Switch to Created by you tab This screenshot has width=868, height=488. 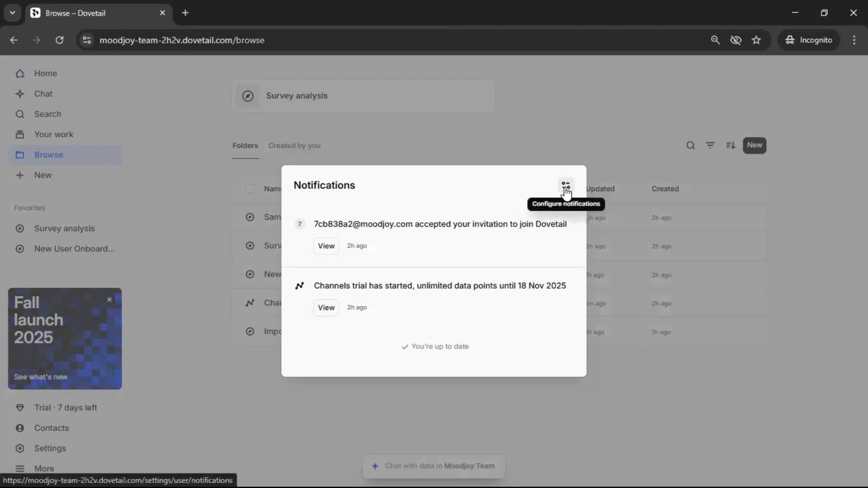pos(294,145)
